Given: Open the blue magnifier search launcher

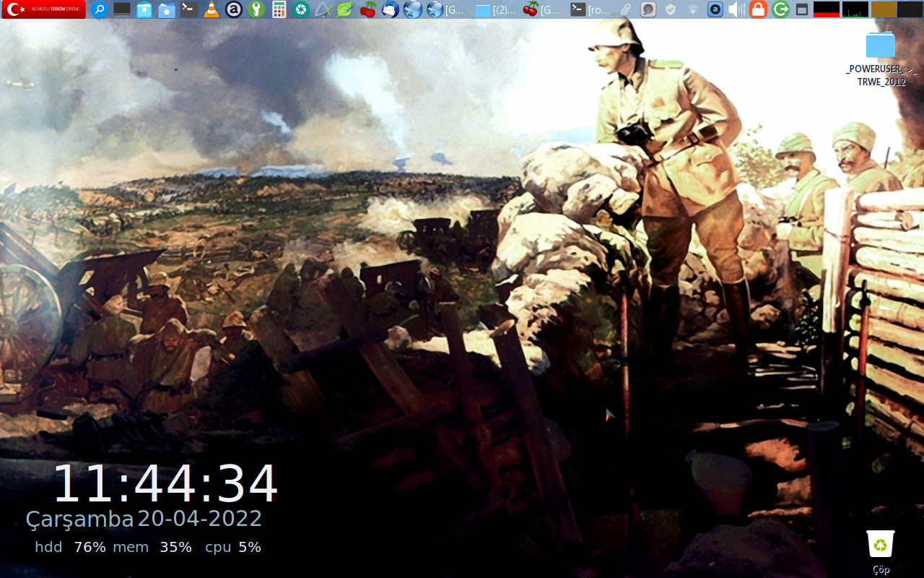Looking at the screenshot, I should 100,9.
